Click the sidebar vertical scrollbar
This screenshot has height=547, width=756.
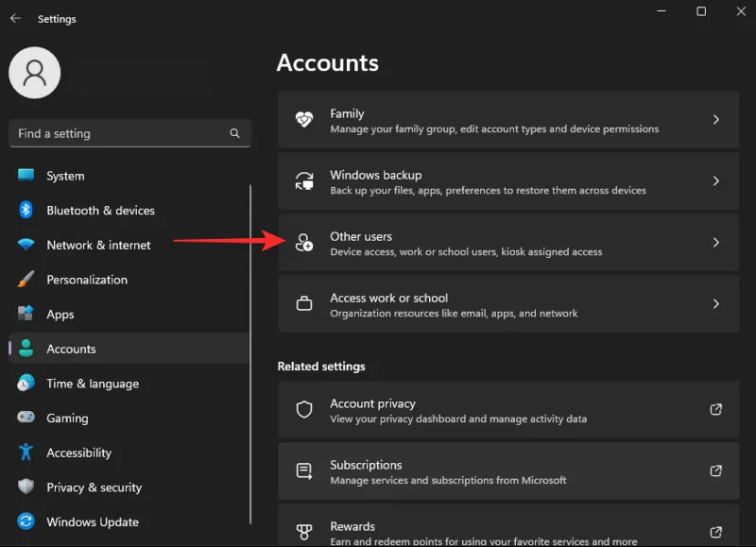(x=250, y=354)
